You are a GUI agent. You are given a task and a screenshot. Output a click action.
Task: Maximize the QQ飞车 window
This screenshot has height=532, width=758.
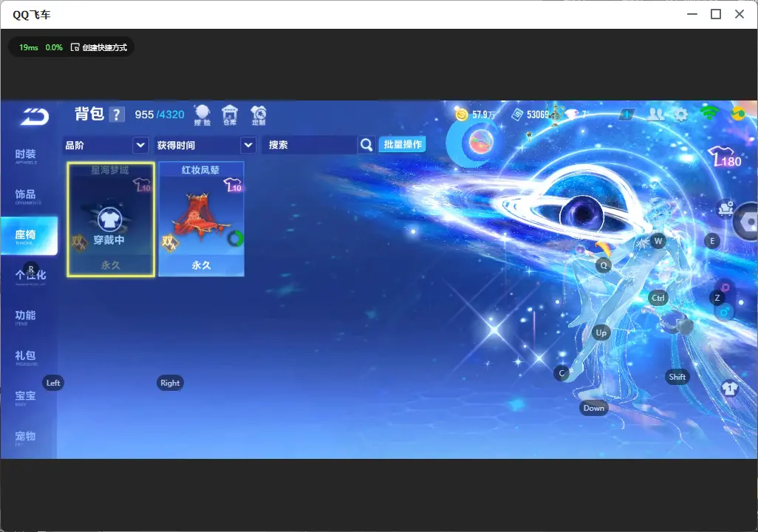click(x=716, y=15)
